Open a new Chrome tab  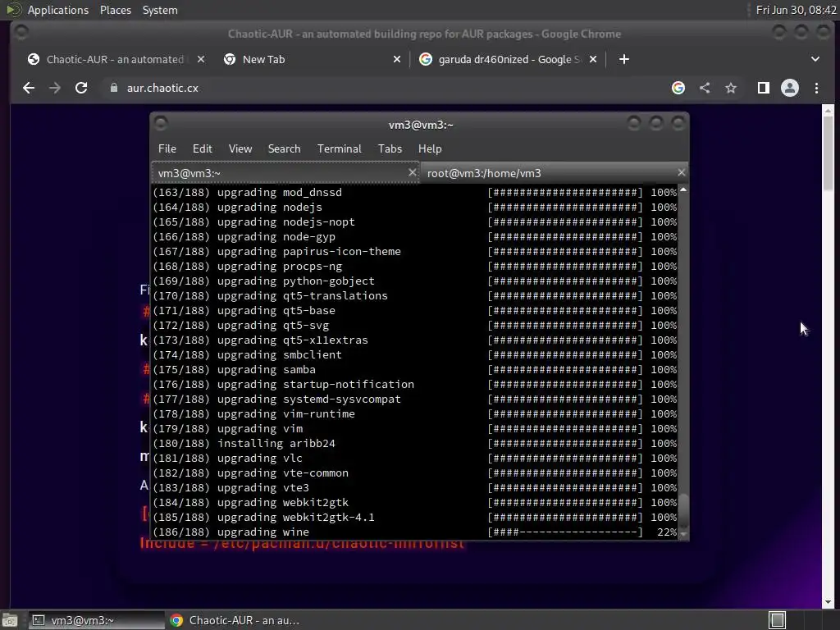624,59
